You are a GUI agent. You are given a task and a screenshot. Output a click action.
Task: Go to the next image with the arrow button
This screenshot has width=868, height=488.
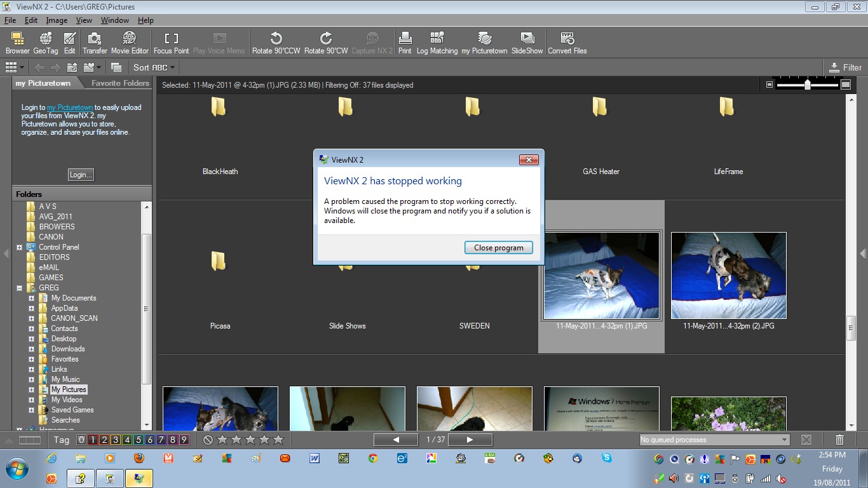(470, 440)
